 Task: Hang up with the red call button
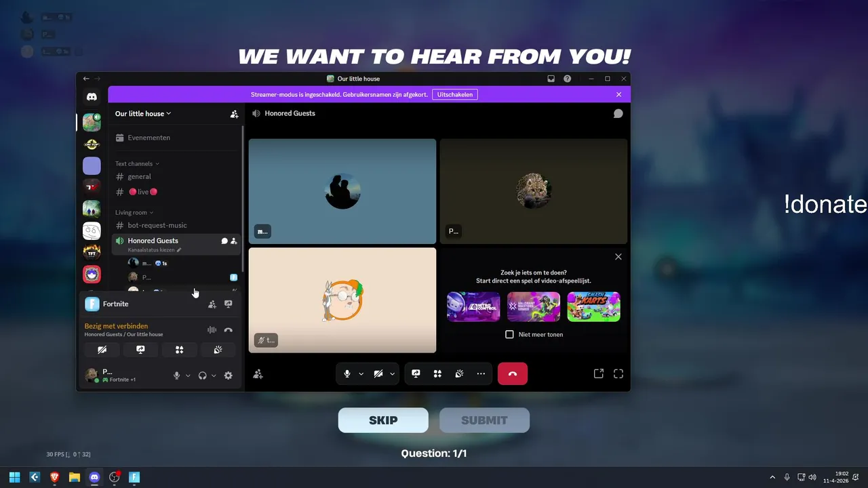[x=513, y=373]
